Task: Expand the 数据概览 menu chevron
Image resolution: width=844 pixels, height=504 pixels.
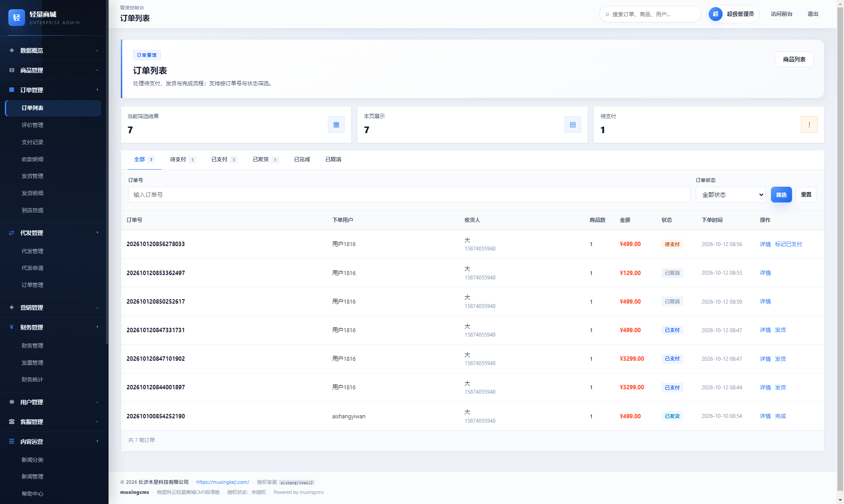Action: coord(97,51)
